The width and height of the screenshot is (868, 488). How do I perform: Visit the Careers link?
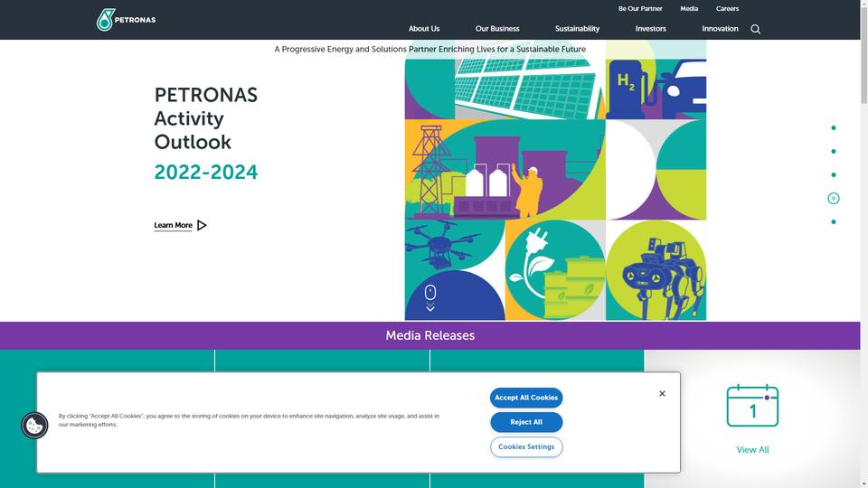click(x=727, y=9)
